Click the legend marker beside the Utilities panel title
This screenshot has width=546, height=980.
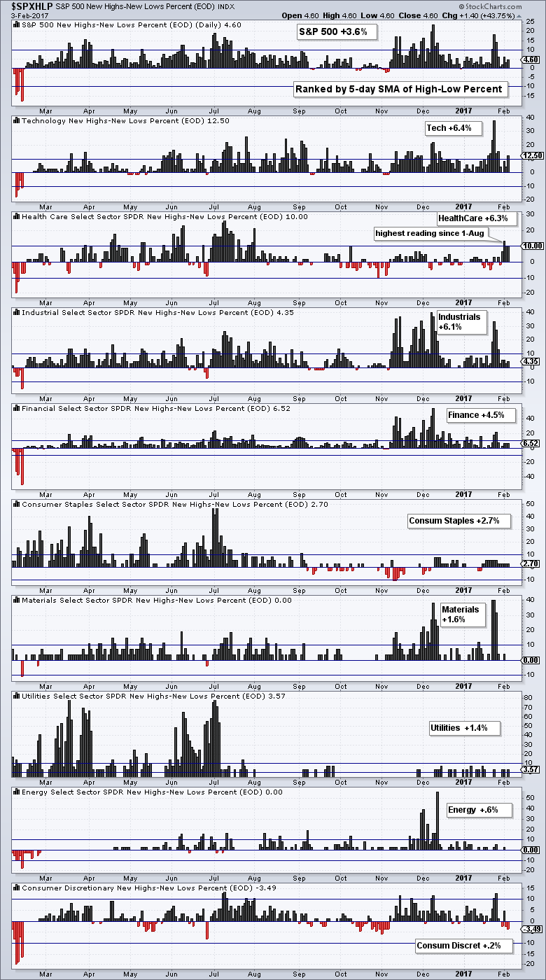pos(17,696)
